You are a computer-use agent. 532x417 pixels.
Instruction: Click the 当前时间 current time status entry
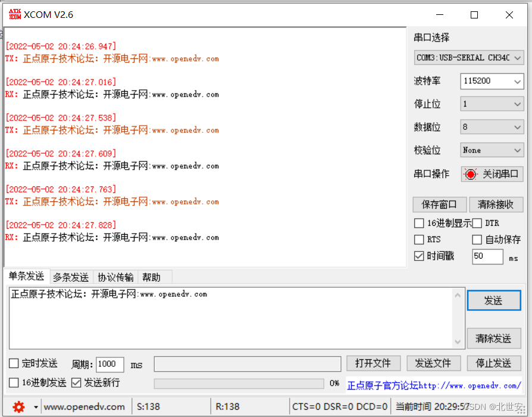433,406
